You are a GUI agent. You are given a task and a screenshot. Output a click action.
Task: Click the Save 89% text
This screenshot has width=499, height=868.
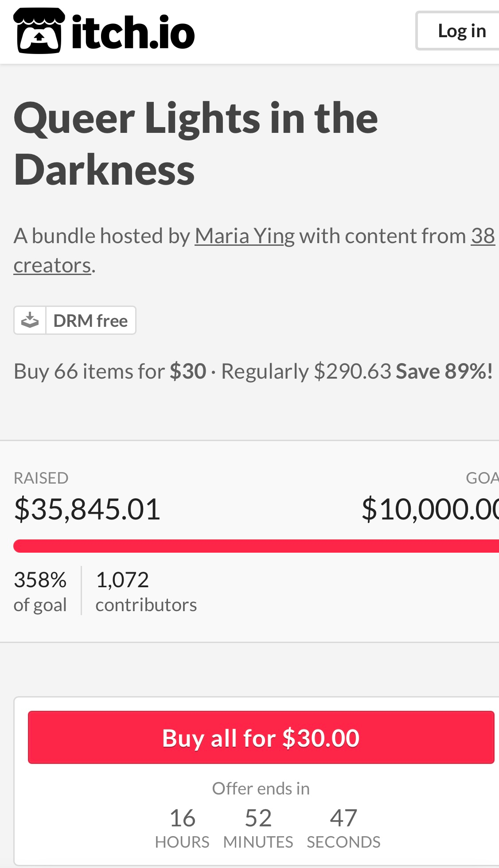tap(444, 371)
